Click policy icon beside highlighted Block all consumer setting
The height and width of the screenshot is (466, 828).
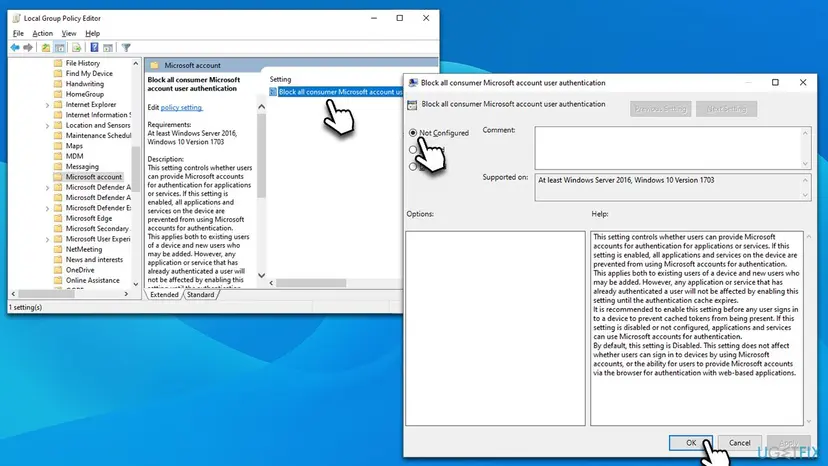(x=273, y=92)
